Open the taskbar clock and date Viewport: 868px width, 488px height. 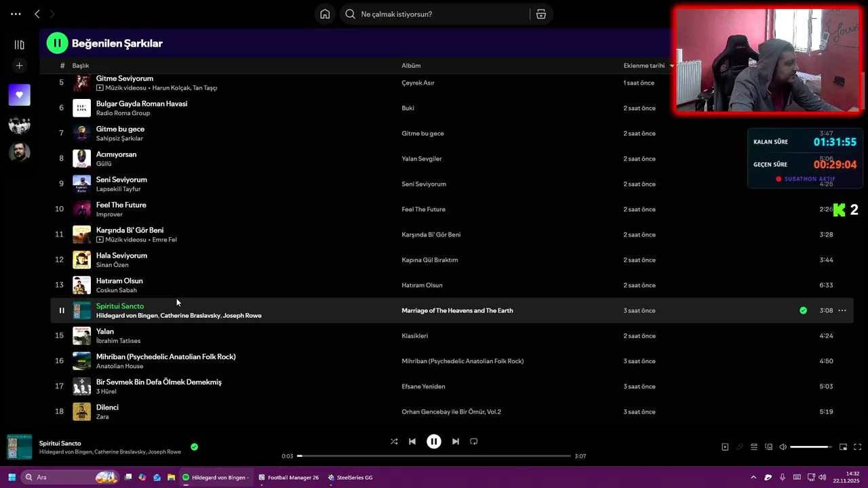point(848,477)
